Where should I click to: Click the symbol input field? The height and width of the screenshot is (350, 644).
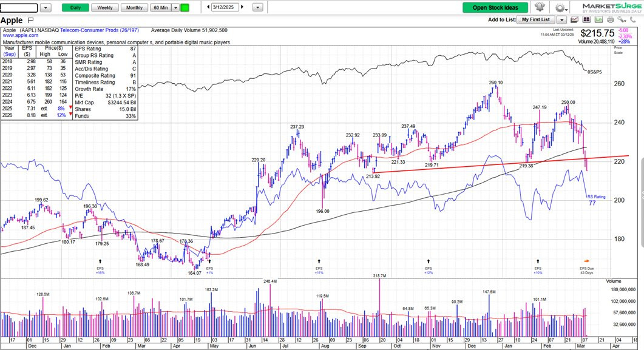click(19, 7)
